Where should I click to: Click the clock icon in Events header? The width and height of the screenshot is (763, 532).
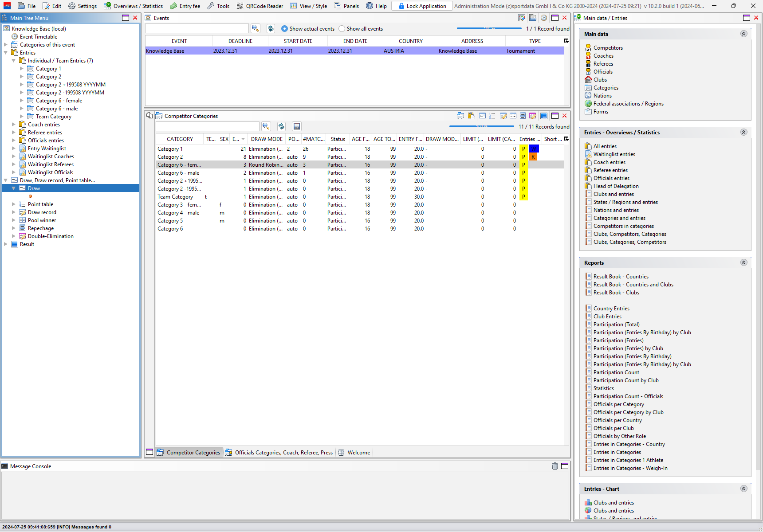pyautogui.click(x=543, y=18)
